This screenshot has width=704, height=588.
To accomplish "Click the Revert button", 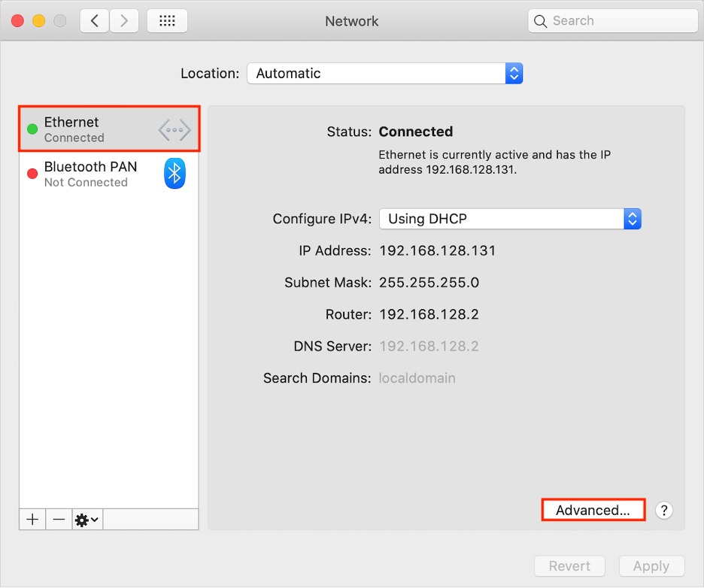I will coord(569,565).
